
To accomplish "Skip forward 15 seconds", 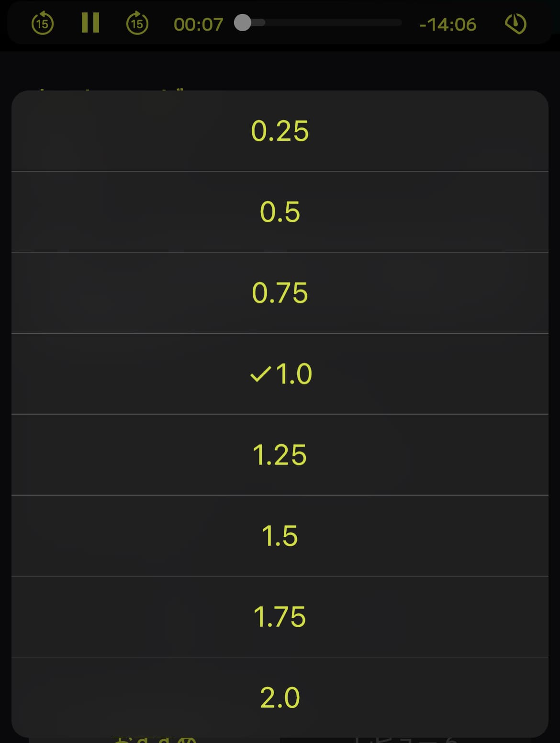I will 137,23.
